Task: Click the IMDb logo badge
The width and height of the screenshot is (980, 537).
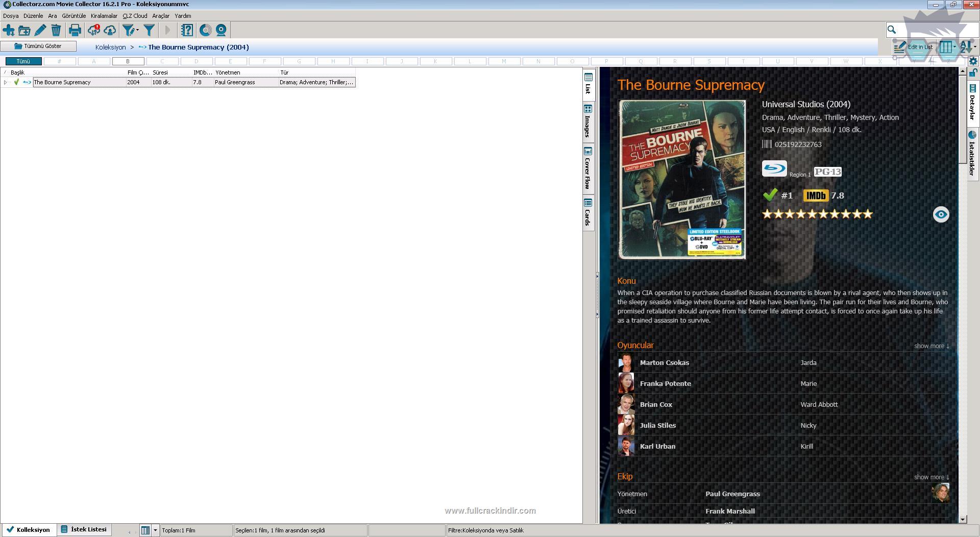Action: point(816,196)
